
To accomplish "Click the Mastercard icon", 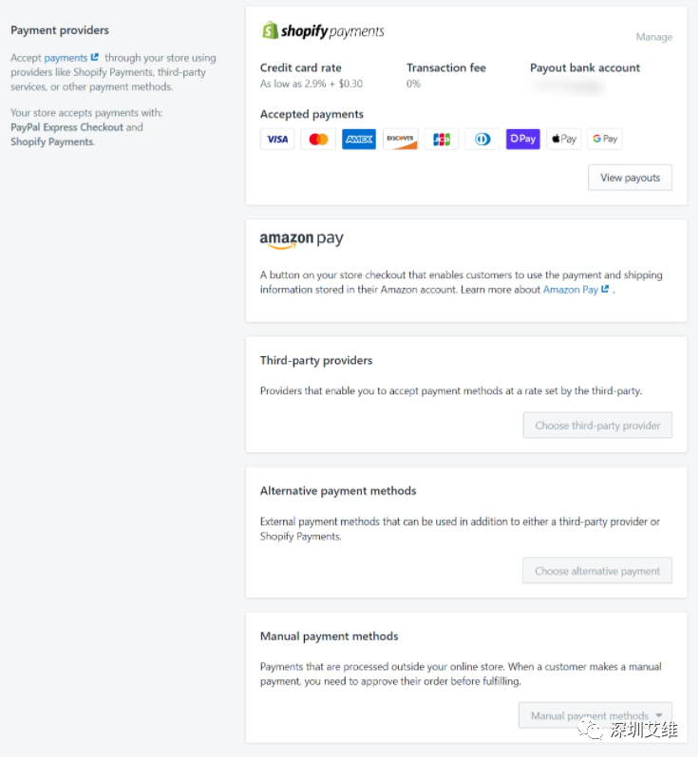I will click(319, 140).
